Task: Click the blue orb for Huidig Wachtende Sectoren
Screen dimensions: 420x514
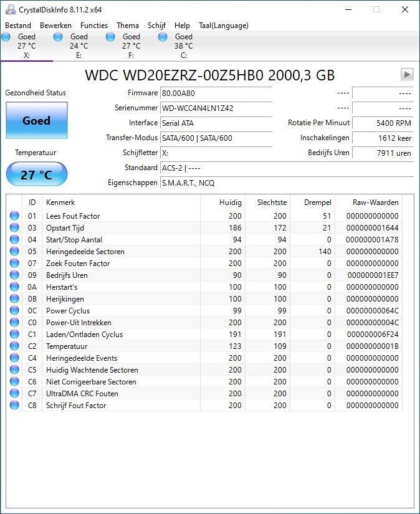Action: tap(14, 369)
